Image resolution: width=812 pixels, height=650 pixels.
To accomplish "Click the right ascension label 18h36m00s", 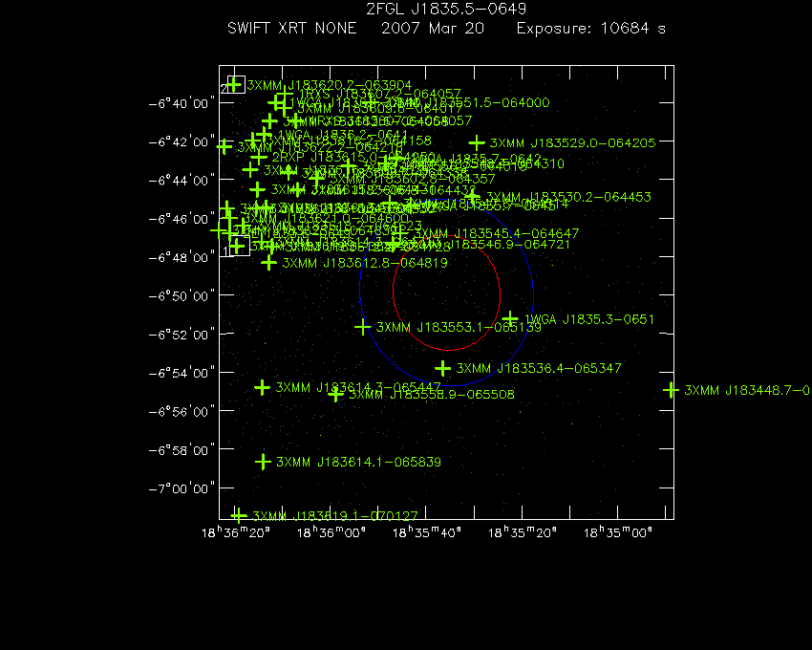I will tap(331, 532).
